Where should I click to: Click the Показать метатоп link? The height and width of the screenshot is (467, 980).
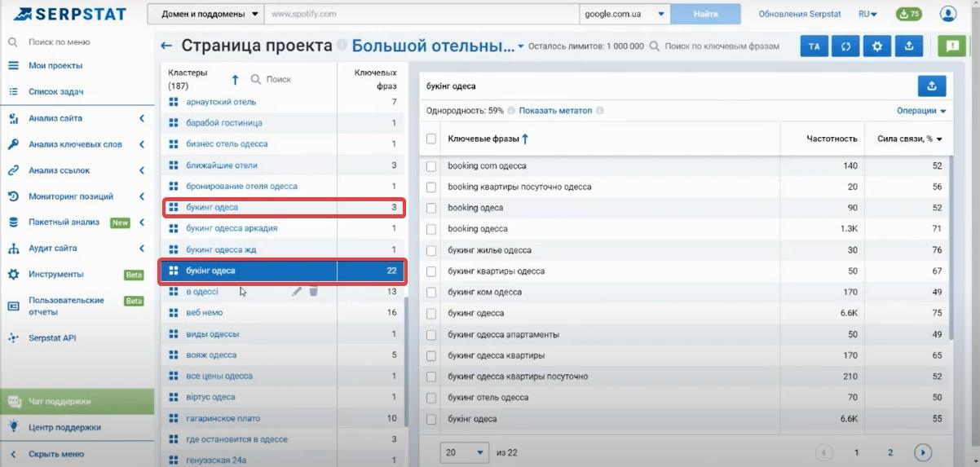(555, 111)
